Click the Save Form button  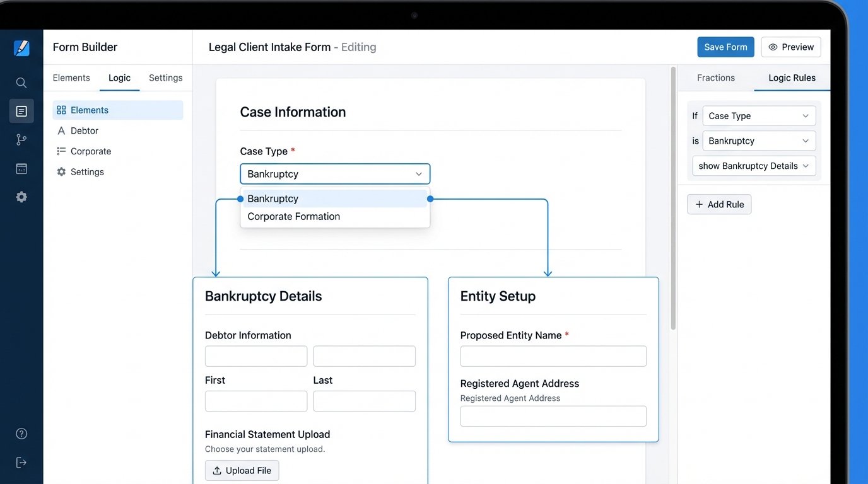725,47
